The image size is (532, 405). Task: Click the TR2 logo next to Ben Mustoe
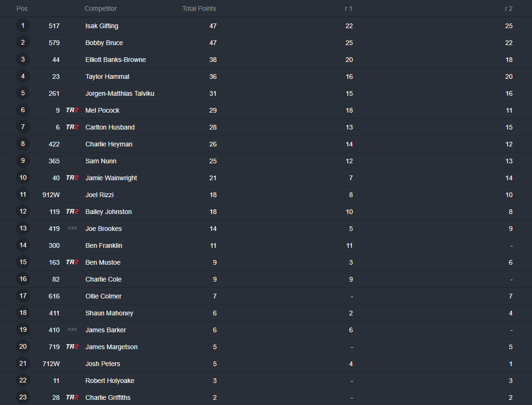[72, 262]
